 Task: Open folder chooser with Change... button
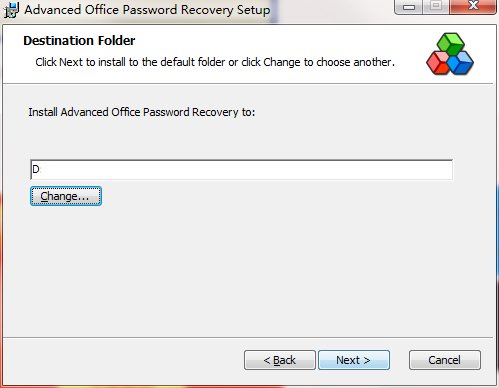click(x=66, y=196)
